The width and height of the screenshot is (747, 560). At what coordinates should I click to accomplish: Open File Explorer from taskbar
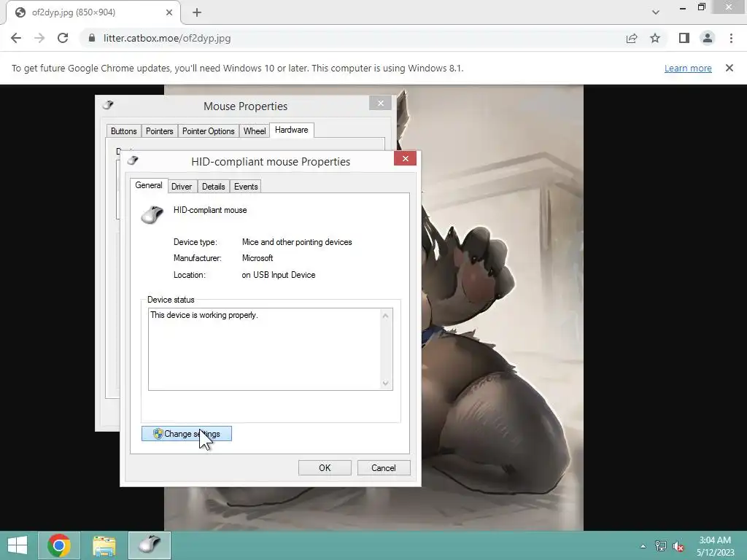tap(104, 545)
